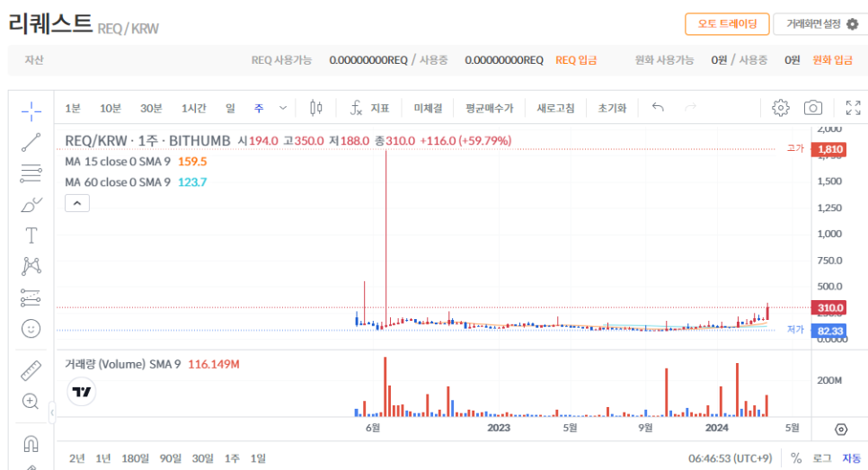Click the KRW deposit link

pyautogui.click(x=832, y=60)
